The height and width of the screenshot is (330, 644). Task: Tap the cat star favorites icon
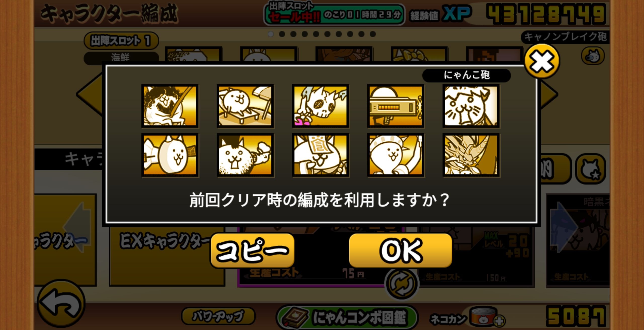[x=590, y=169]
